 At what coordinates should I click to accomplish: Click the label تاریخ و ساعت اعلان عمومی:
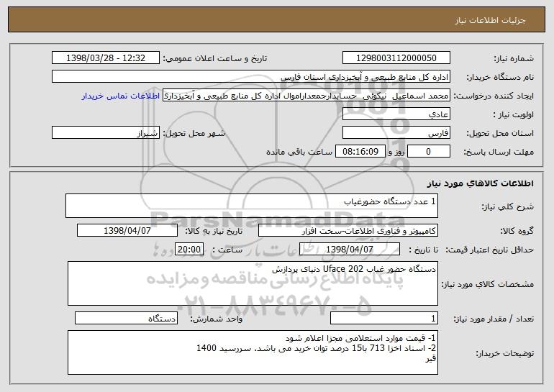coord(215,58)
